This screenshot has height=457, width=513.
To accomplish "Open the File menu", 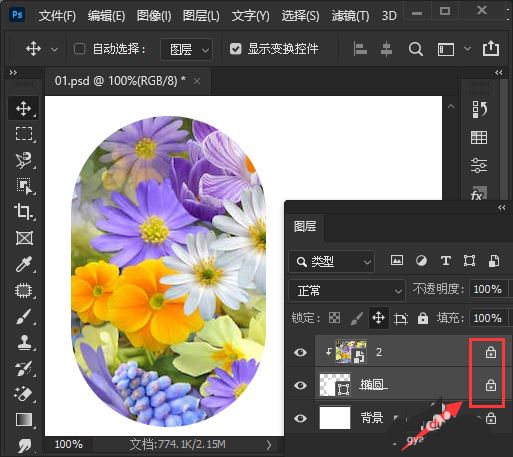I will coord(57,16).
